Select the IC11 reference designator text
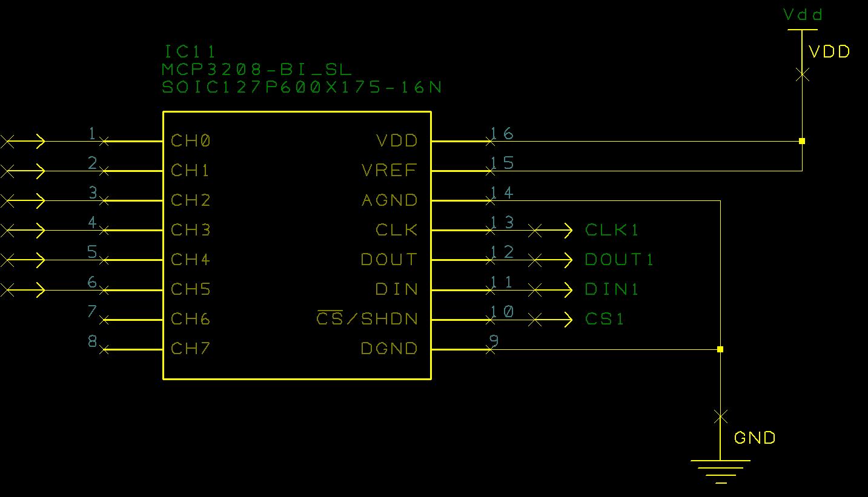Screen dimensions: 868x497 (190, 51)
